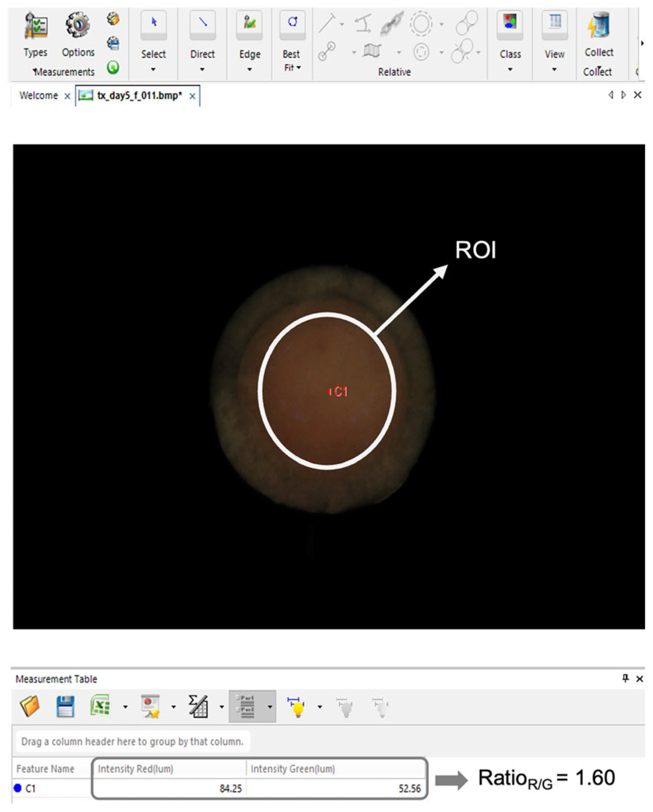Click the small blue save-settings icon beside Options
Screen dimensions: 653x812
113,43
